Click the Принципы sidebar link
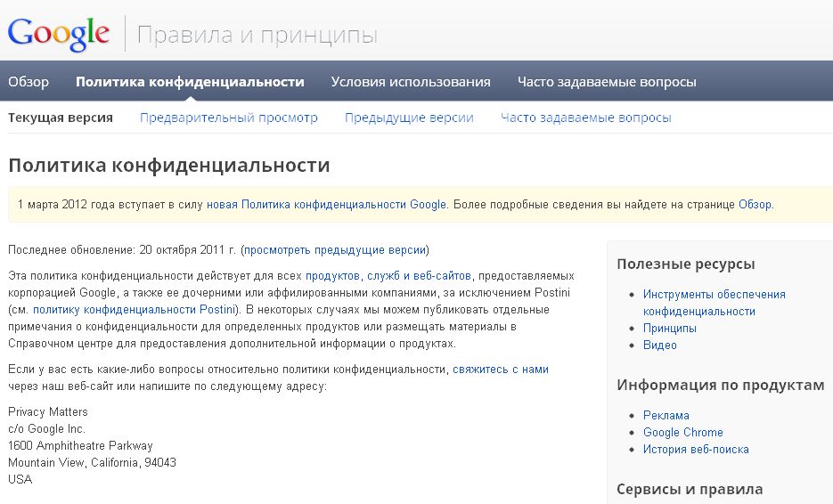The width and height of the screenshot is (833, 504). (x=670, y=328)
